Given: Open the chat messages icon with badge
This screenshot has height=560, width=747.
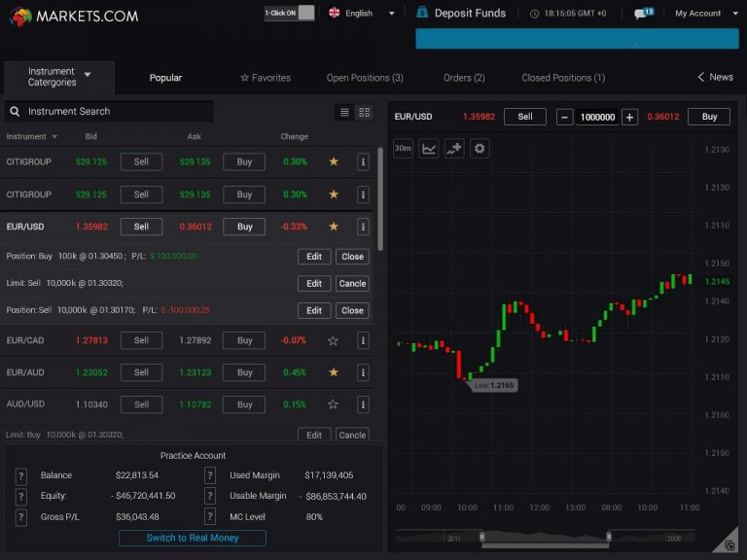Looking at the screenshot, I should click(x=643, y=14).
